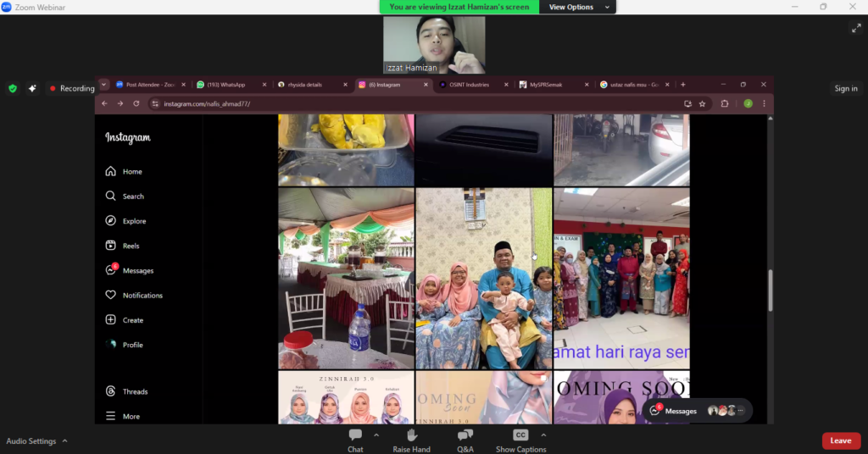Open the wedding tent table post
Viewport: 868px width, 454px height.
click(x=346, y=278)
